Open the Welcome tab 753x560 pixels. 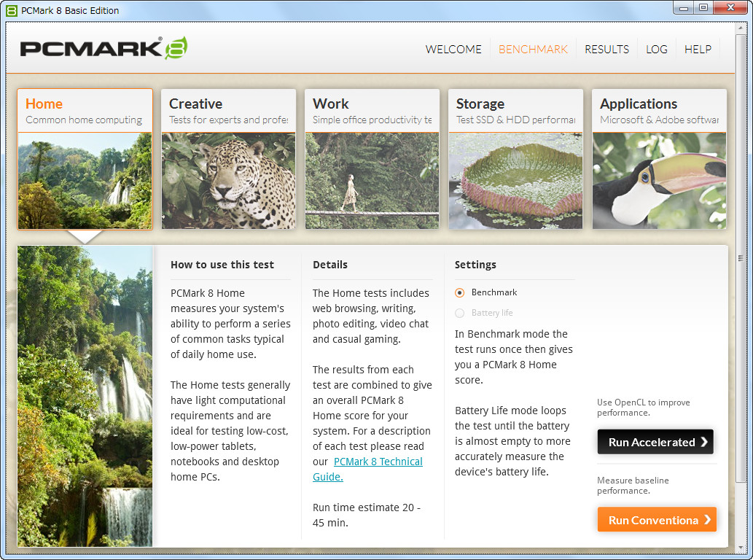pos(453,49)
